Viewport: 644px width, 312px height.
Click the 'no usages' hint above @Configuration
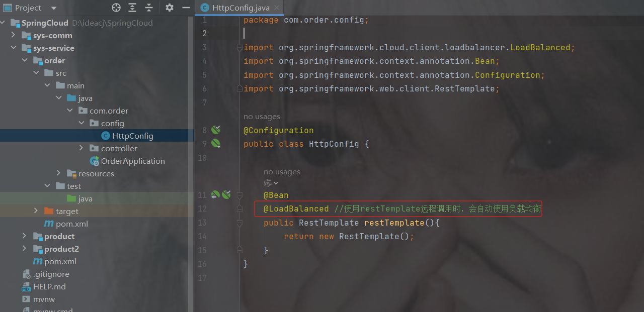click(262, 117)
